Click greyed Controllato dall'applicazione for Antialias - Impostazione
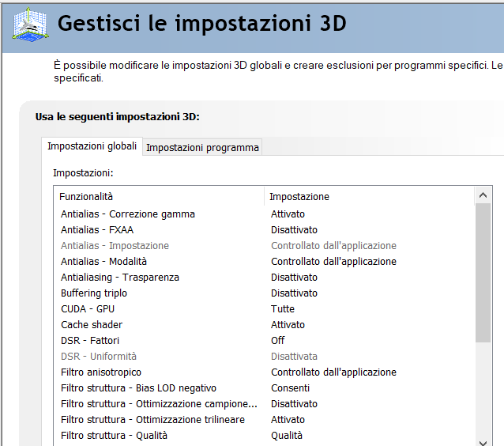The height and width of the screenshot is (446, 504). 333,245
